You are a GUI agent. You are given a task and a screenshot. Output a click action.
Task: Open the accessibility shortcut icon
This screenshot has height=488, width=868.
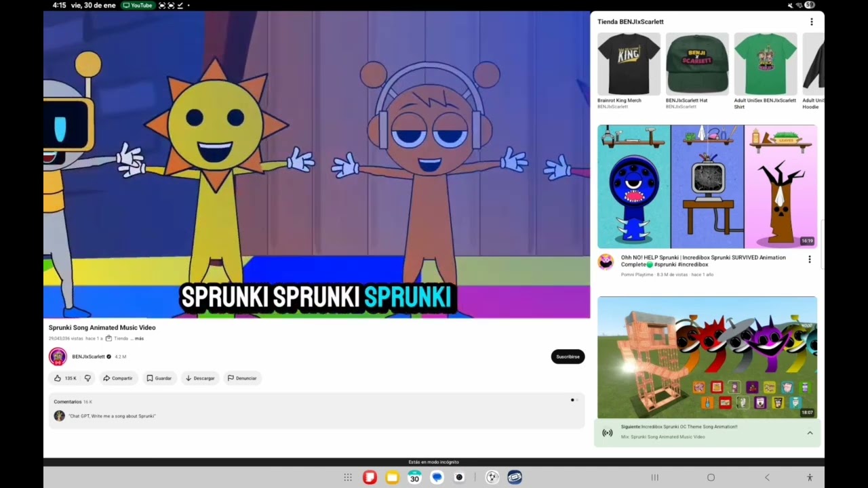(810, 477)
